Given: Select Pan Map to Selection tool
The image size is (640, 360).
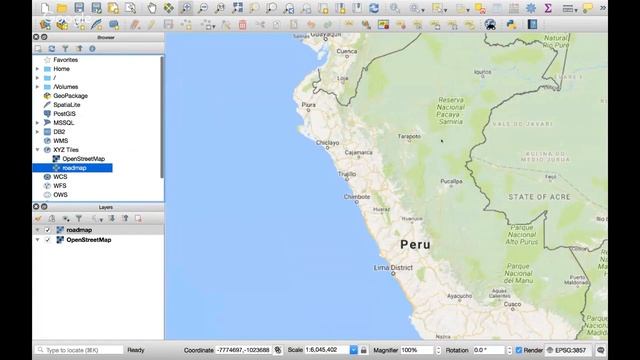Looking at the screenshot, I should (169, 8).
